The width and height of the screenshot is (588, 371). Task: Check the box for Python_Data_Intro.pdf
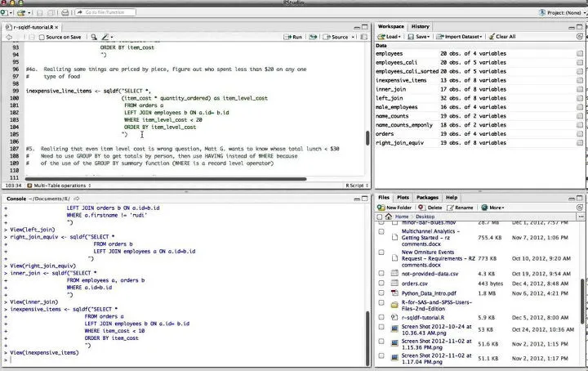(x=381, y=293)
